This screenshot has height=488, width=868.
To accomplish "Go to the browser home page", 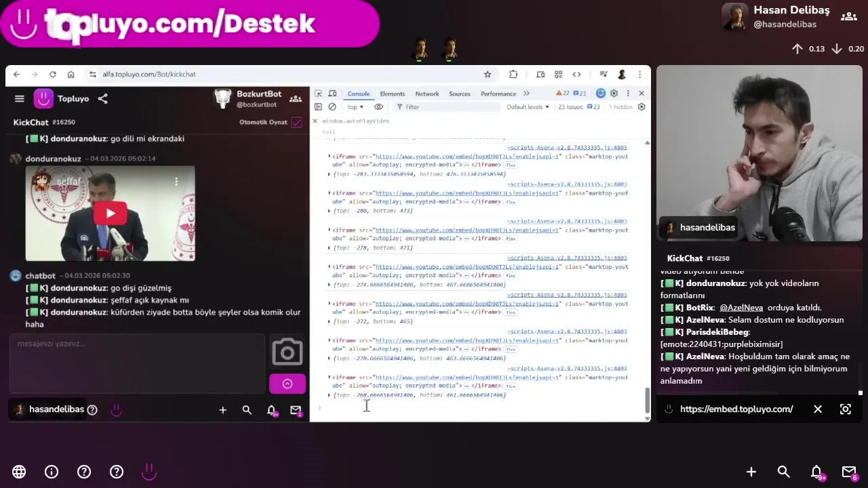I will point(71,75).
